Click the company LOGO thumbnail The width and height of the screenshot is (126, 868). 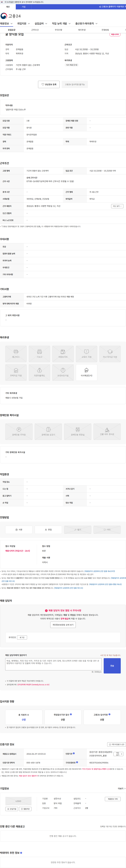[18, 801]
